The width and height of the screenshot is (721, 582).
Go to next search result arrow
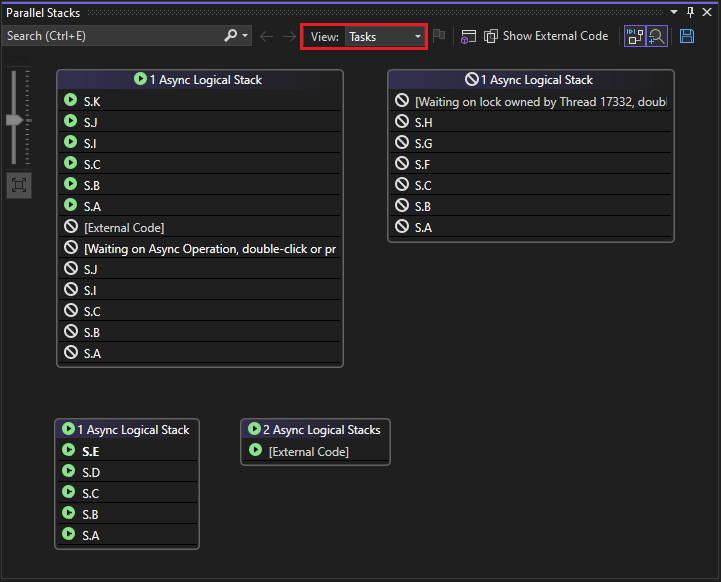[x=289, y=36]
